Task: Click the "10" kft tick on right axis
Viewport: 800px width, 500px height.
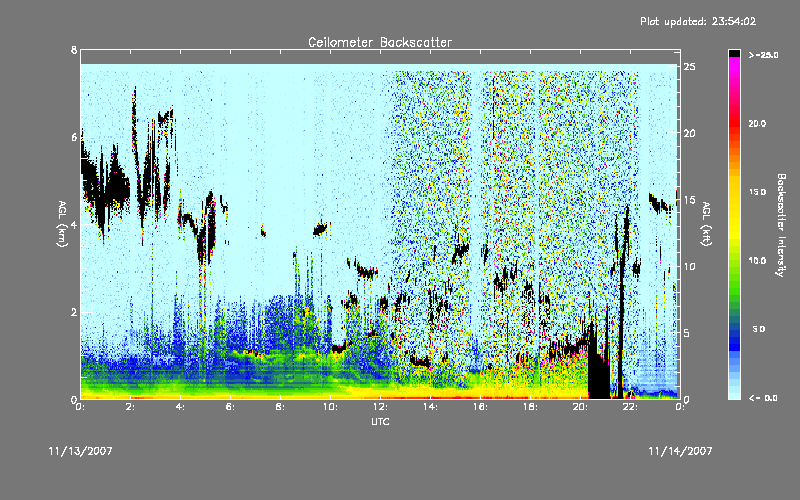Action: (689, 266)
